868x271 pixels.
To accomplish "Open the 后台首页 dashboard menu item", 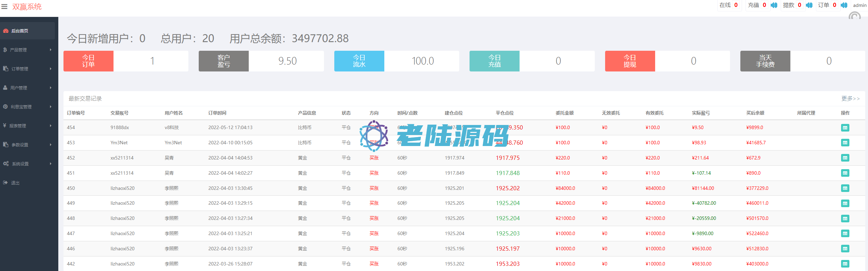I will coord(20,31).
